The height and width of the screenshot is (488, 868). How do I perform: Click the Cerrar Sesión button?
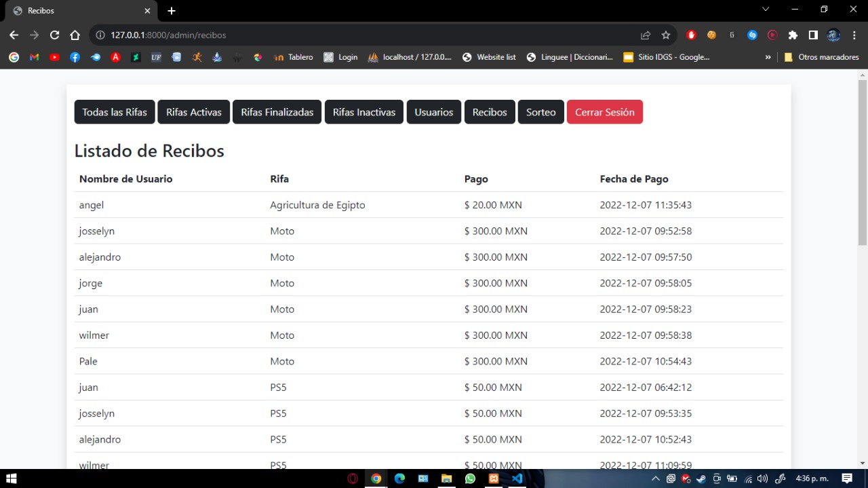[605, 112]
